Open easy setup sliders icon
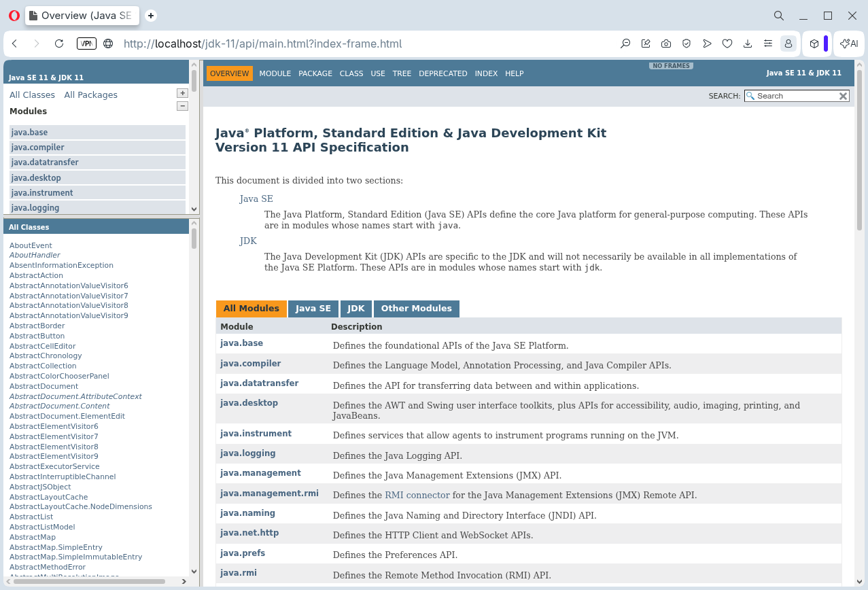 [x=768, y=44]
